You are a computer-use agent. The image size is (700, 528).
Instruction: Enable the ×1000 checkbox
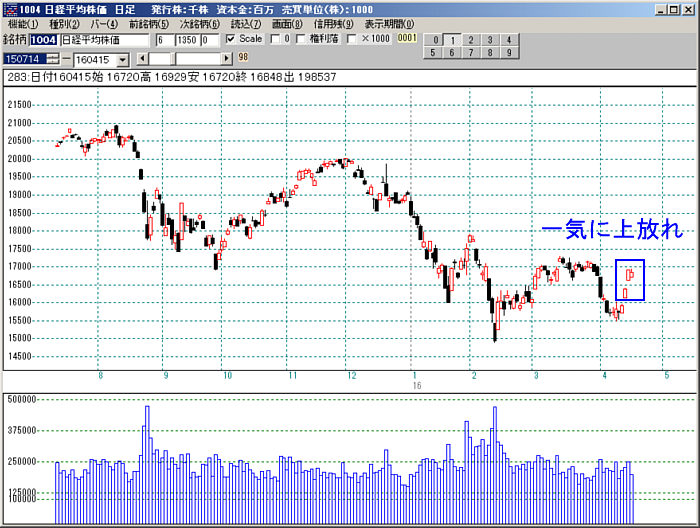[x=351, y=39]
